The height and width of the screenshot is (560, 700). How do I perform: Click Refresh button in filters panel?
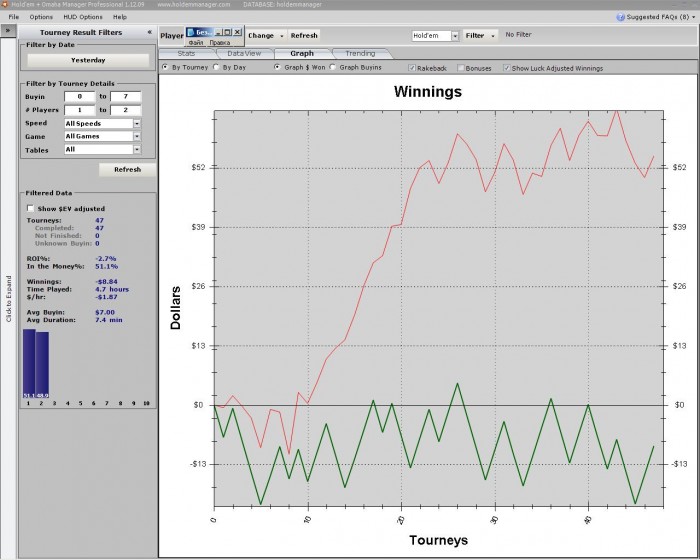tap(127, 169)
